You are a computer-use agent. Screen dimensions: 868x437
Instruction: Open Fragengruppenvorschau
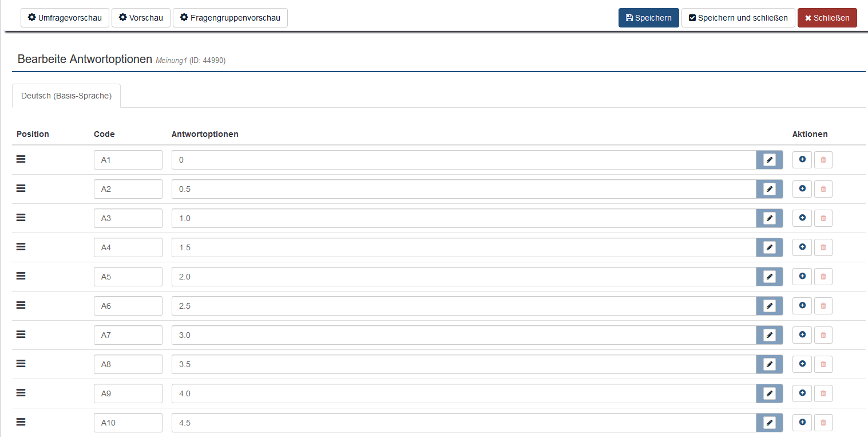(230, 18)
